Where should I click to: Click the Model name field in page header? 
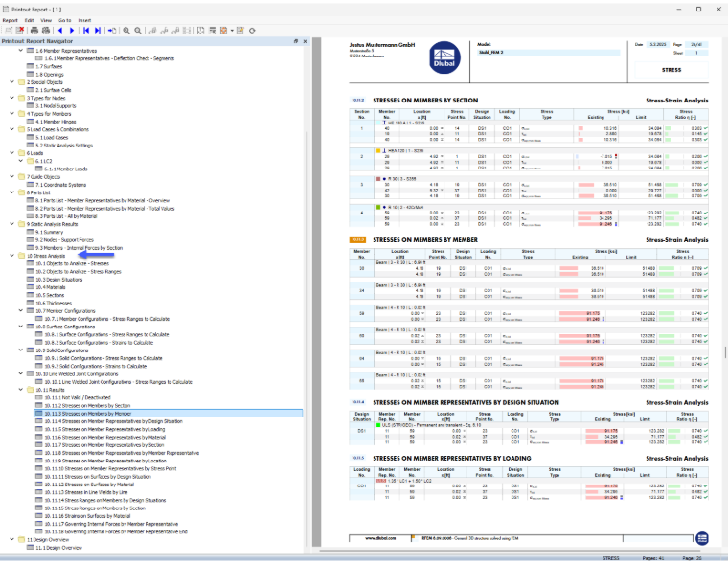coord(549,53)
